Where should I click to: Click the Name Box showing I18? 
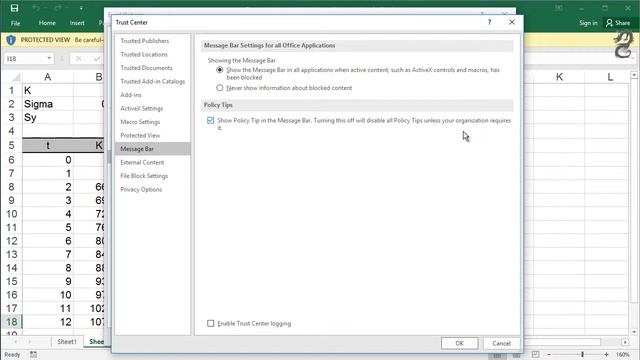pyautogui.click(x=25, y=58)
